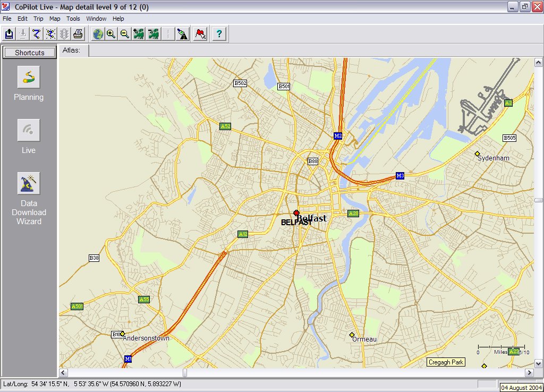
Task: Increase map detail with plus map icon
Action: pos(139,34)
